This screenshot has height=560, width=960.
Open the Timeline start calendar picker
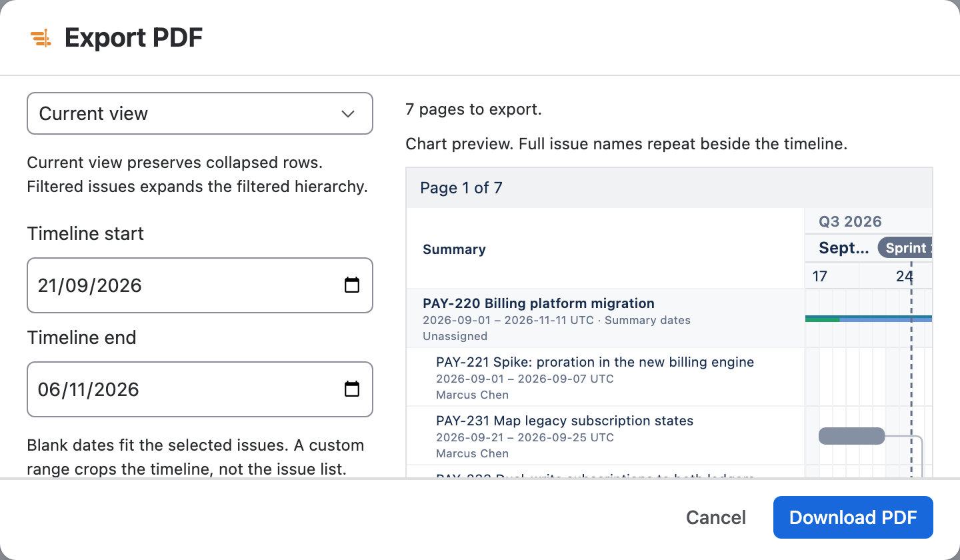pyautogui.click(x=351, y=285)
